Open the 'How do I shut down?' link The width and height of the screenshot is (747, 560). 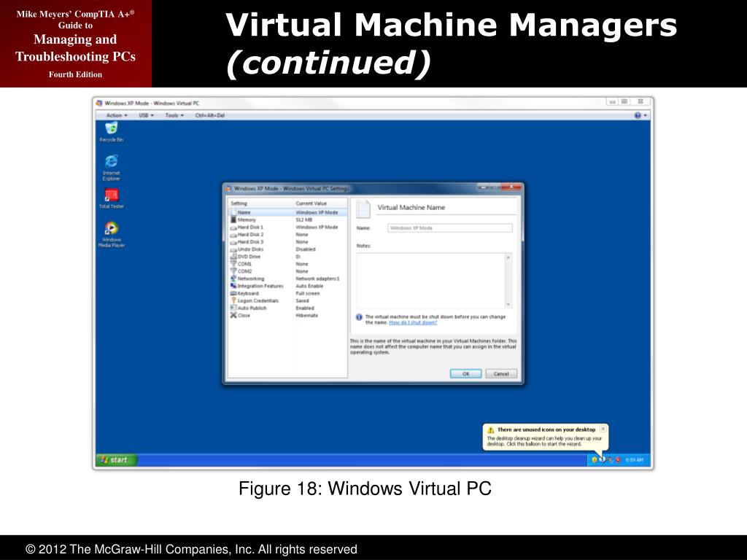[413, 323]
